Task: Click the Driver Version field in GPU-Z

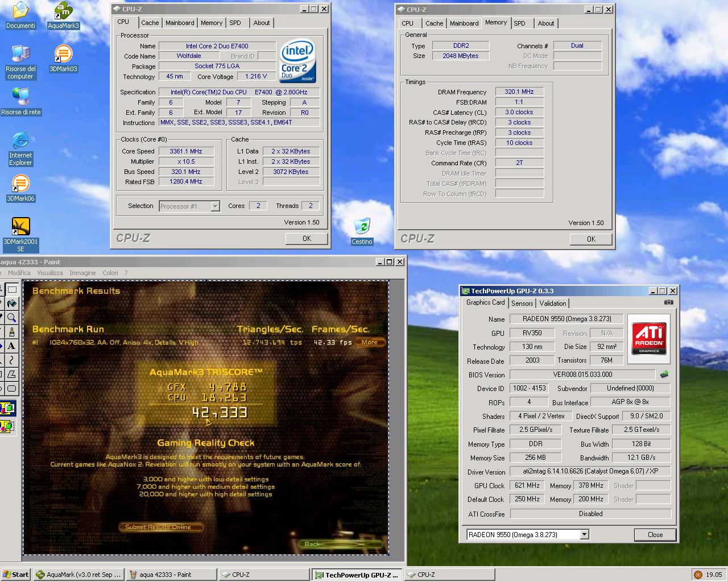Action: click(x=590, y=471)
